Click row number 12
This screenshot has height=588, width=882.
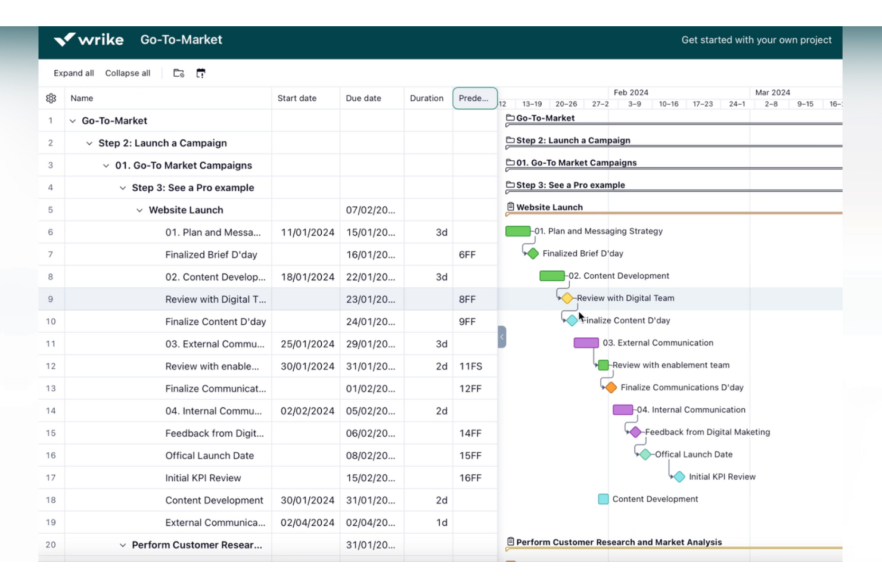51,366
